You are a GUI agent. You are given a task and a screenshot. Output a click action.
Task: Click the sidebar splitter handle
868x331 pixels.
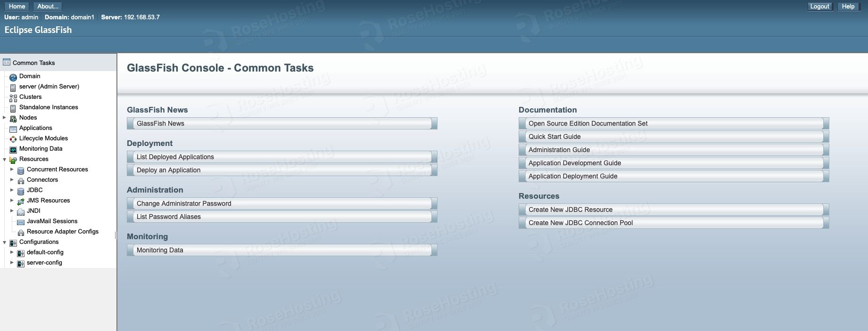coord(116,235)
